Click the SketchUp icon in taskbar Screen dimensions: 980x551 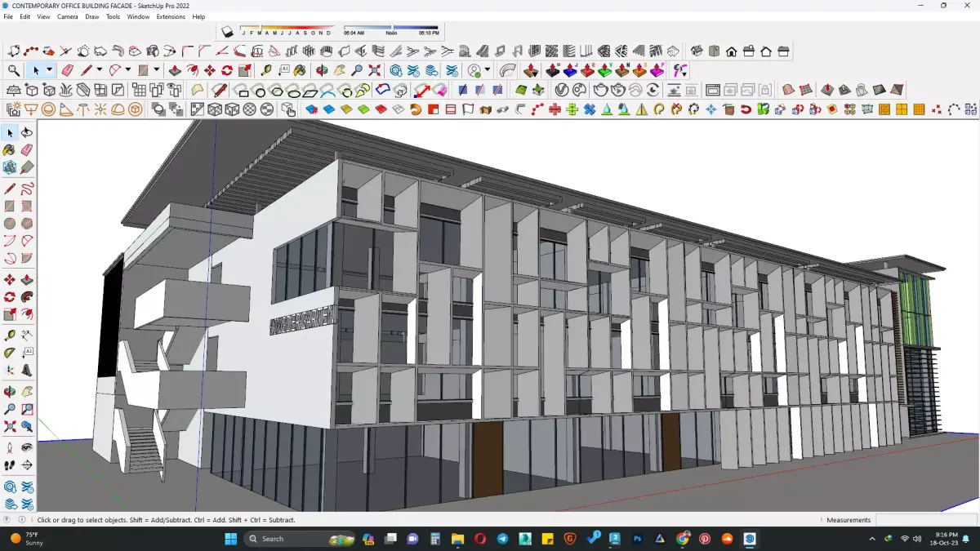point(750,539)
